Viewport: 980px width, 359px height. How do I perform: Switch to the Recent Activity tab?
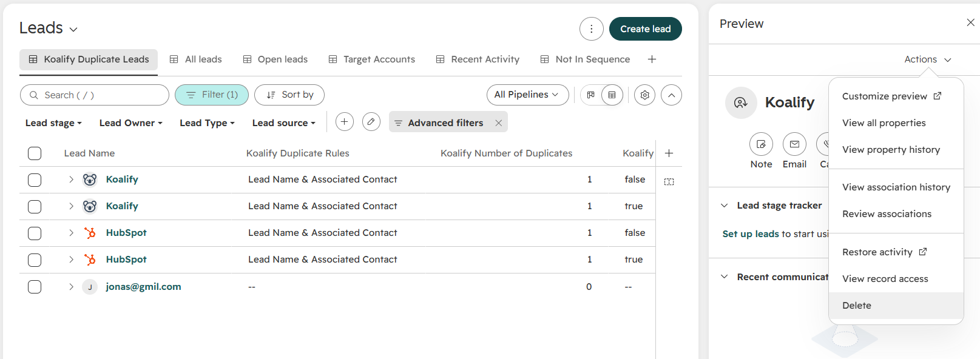(478, 59)
